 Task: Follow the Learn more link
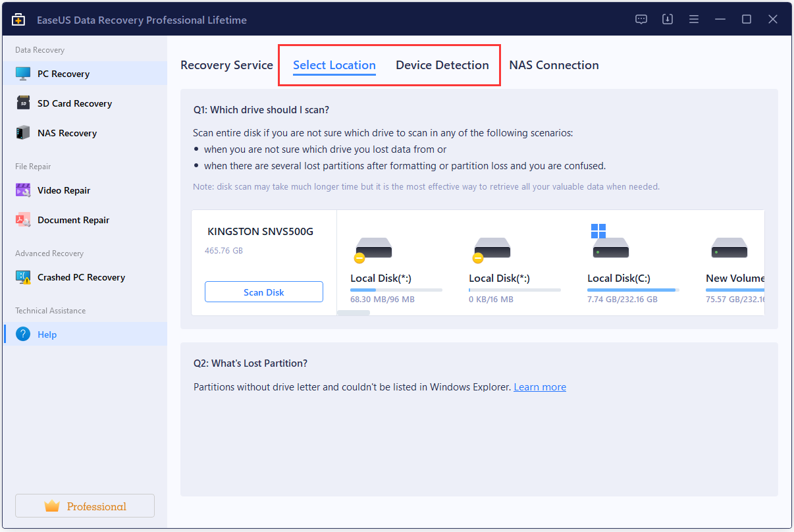(540, 387)
